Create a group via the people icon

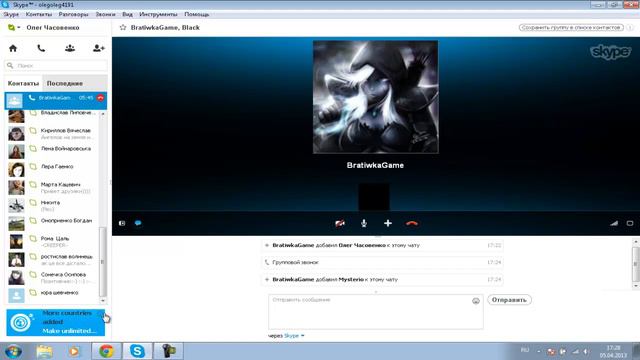(x=70, y=48)
